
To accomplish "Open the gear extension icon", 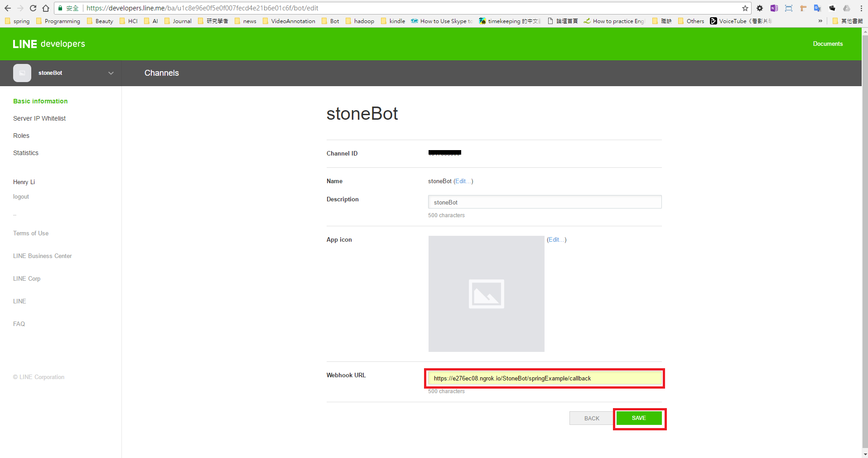I will [x=760, y=8].
